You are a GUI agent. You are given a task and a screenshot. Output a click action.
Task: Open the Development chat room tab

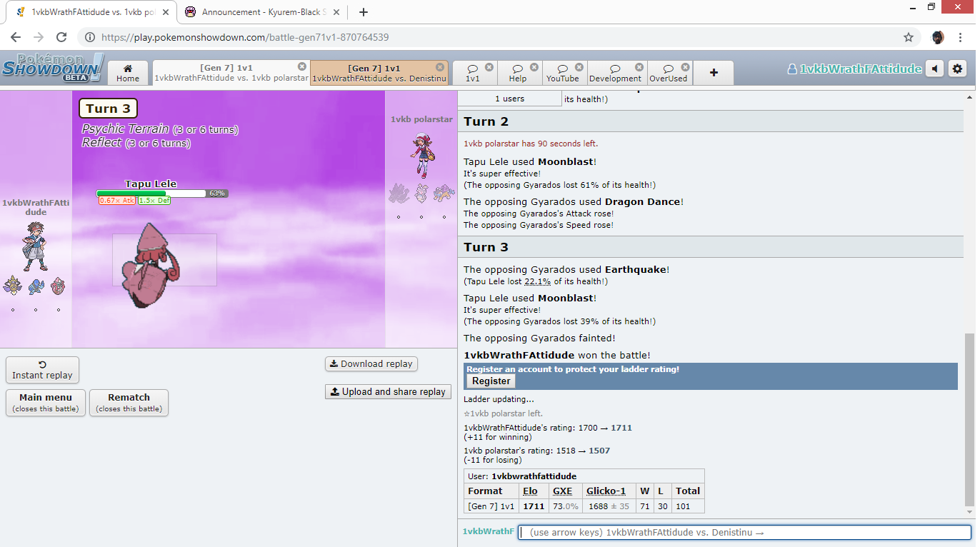[615, 73]
